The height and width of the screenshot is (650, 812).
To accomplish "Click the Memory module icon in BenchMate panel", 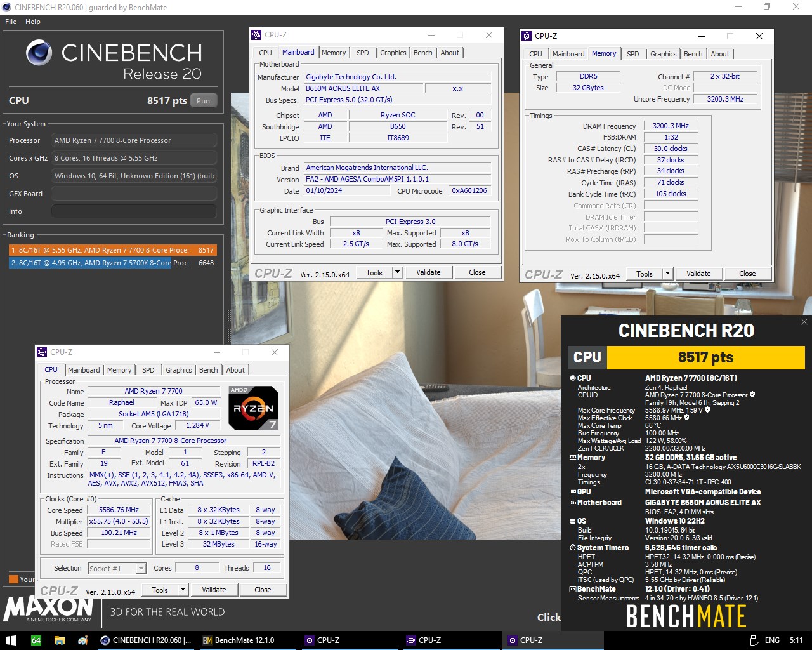I will (573, 458).
